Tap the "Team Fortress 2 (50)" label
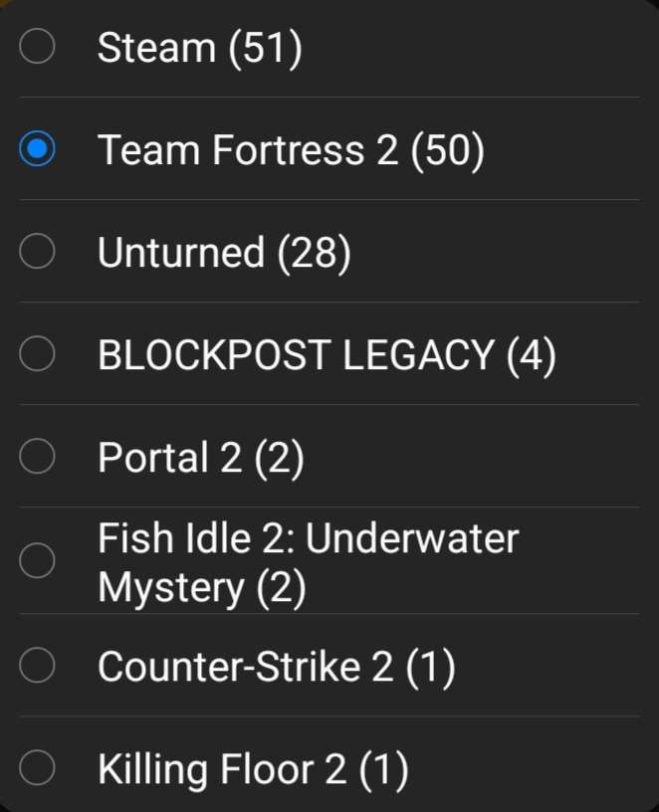Screen dimensions: 659x812 [291, 150]
